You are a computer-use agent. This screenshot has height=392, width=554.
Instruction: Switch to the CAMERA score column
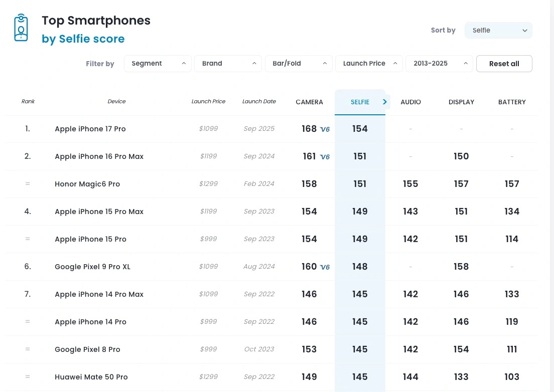pyautogui.click(x=309, y=102)
